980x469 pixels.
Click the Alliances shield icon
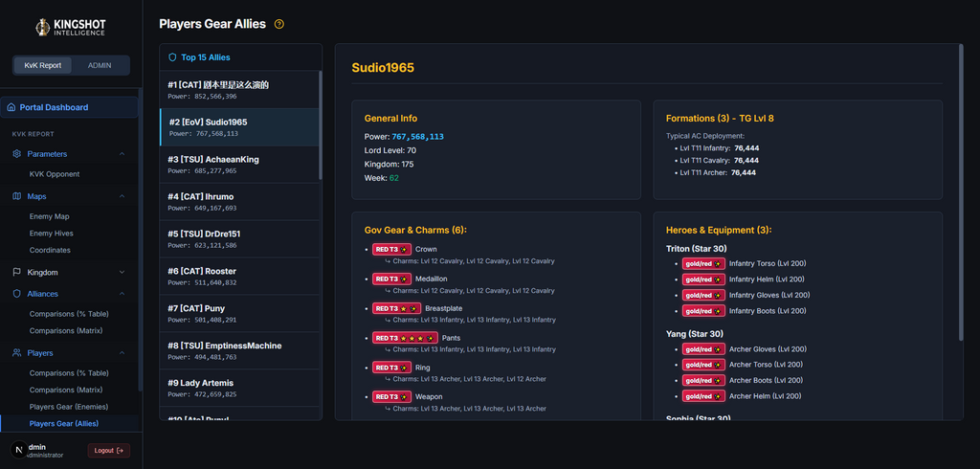coord(17,294)
